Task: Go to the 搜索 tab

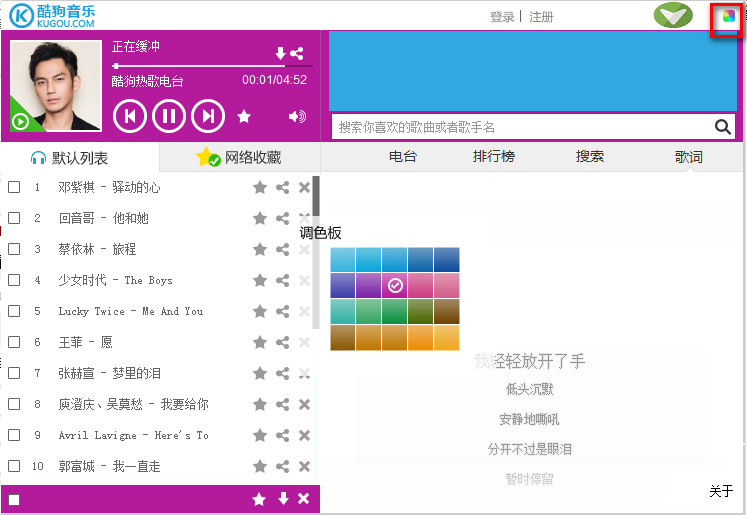Action: [x=590, y=156]
